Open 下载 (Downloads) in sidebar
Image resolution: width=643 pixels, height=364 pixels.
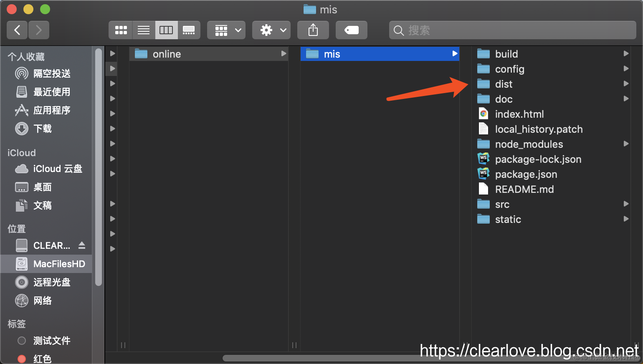[x=46, y=129]
